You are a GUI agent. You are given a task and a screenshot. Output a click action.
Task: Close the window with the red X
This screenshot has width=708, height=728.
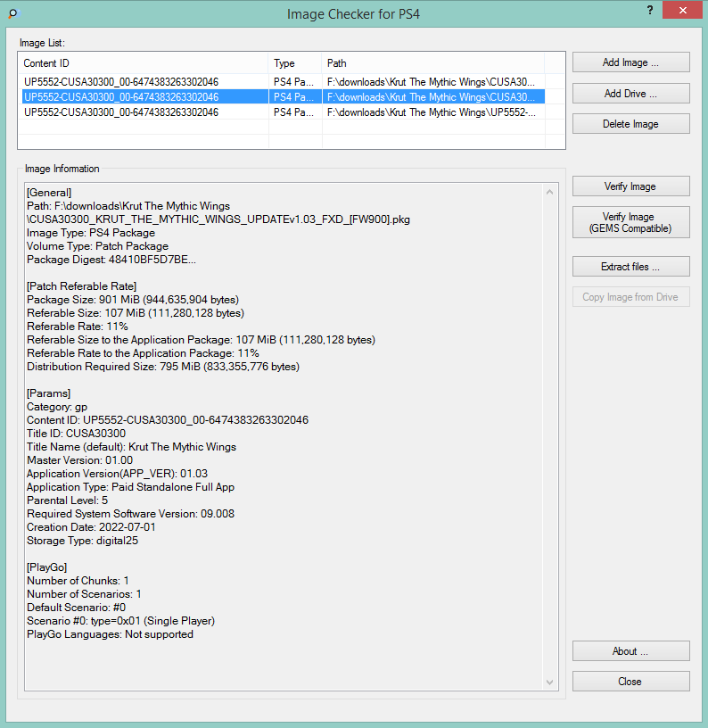[x=682, y=10]
